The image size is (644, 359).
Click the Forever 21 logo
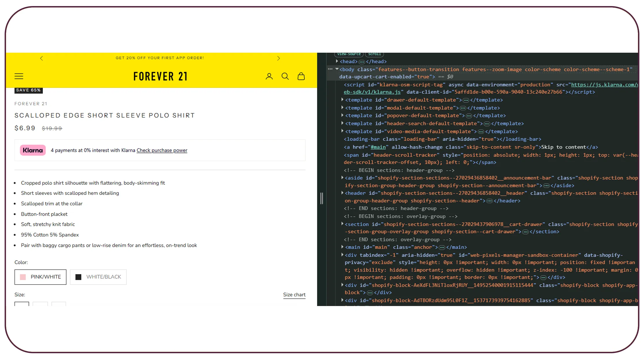(x=160, y=76)
